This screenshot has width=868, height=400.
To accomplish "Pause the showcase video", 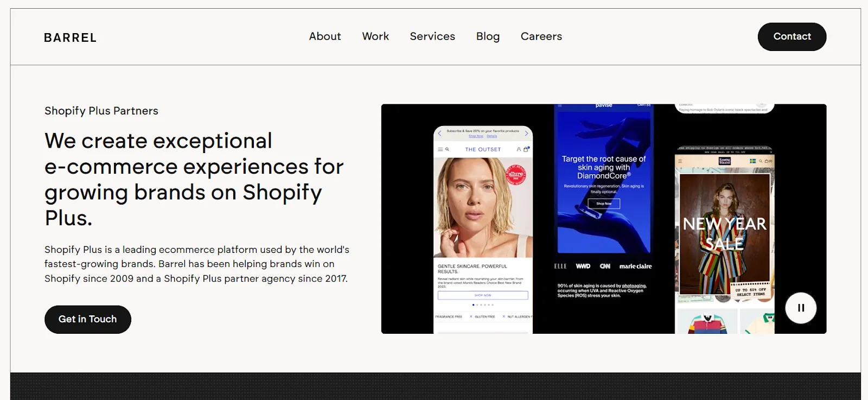I will 801,308.
